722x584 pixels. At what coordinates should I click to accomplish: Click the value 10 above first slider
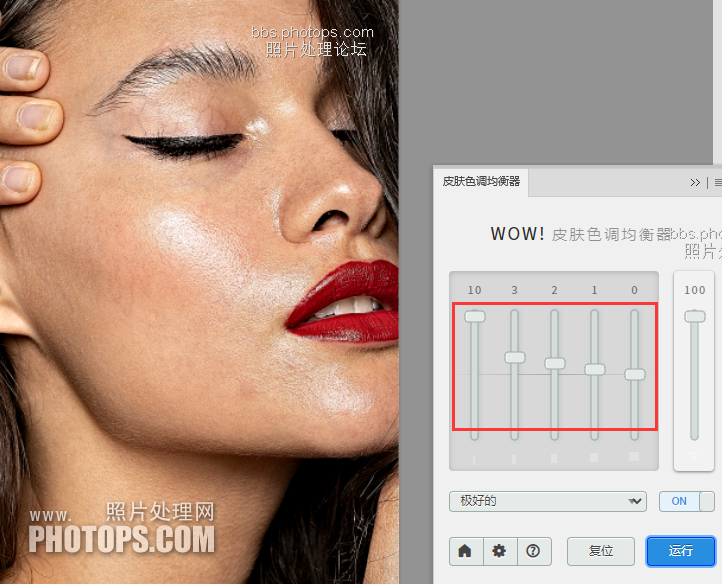(x=475, y=290)
